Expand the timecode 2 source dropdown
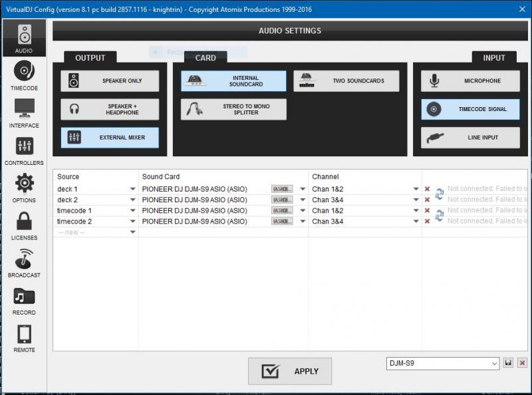The image size is (532, 395). coord(132,221)
